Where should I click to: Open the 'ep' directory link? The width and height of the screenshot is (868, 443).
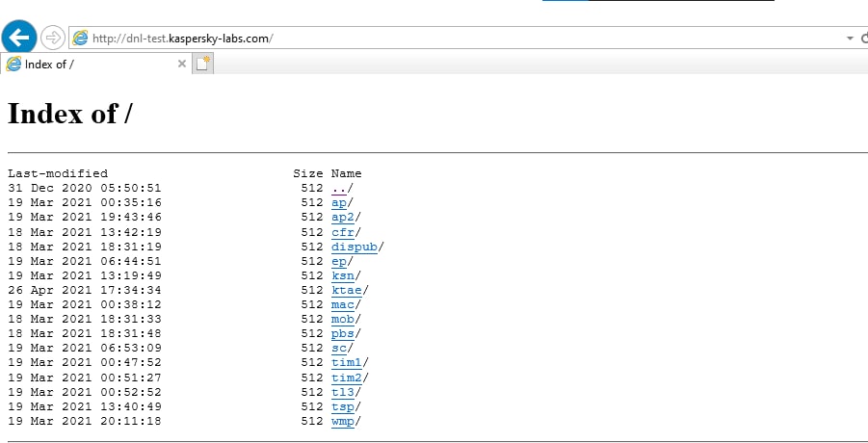(x=339, y=260)
